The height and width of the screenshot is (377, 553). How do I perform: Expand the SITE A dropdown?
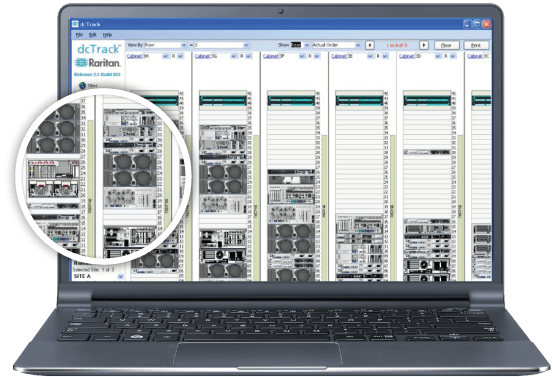[x=120, y=276]
